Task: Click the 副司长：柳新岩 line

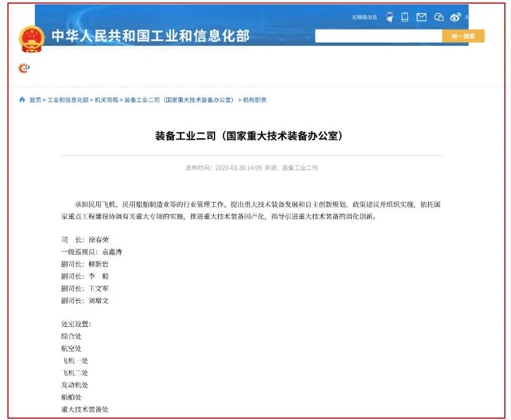Action: coord(85,264)
